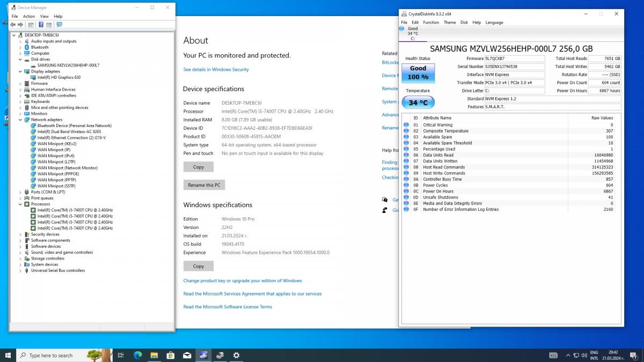Collapse the DESKTOP-TMEBC9J root node
This screenshot has width=644, height=362.
(14, 35)
